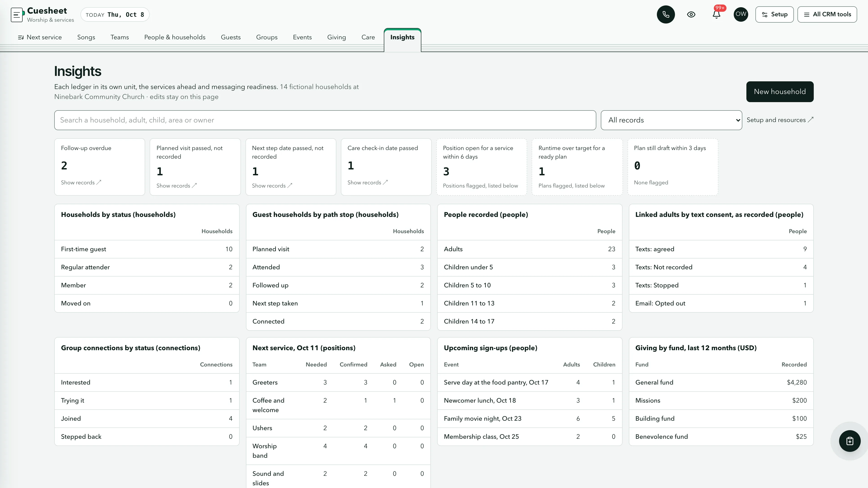Click the Today Thu, Oct 8 date pill

click(115, 14)
